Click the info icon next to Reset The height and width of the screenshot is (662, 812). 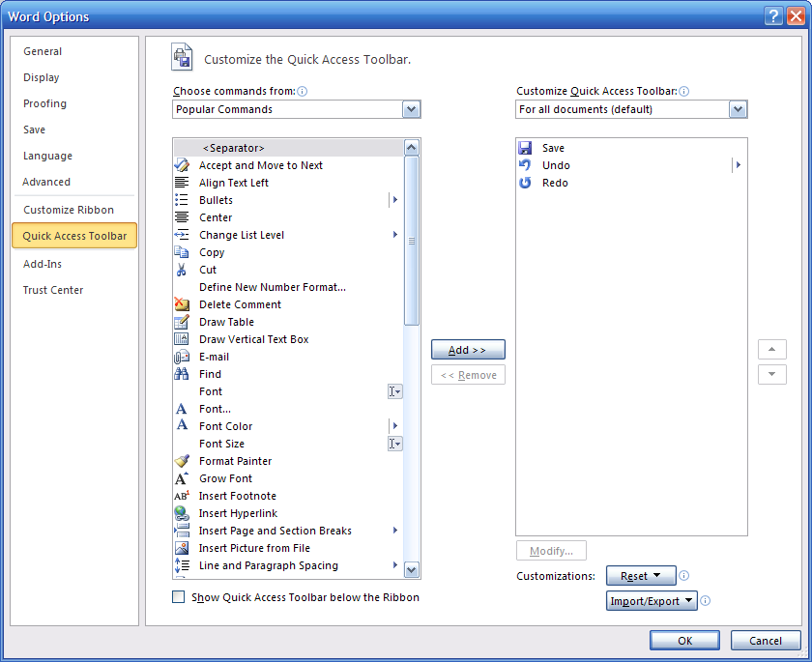(x=684, y=576)
